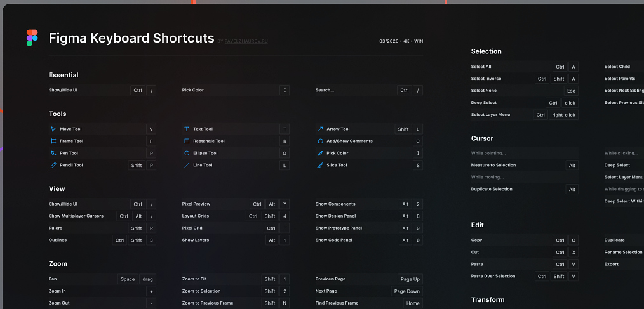The width and height of the screenshot is (644, 309).
Task: Click the Show Prototype Panel label
Action: click(339, 228)
